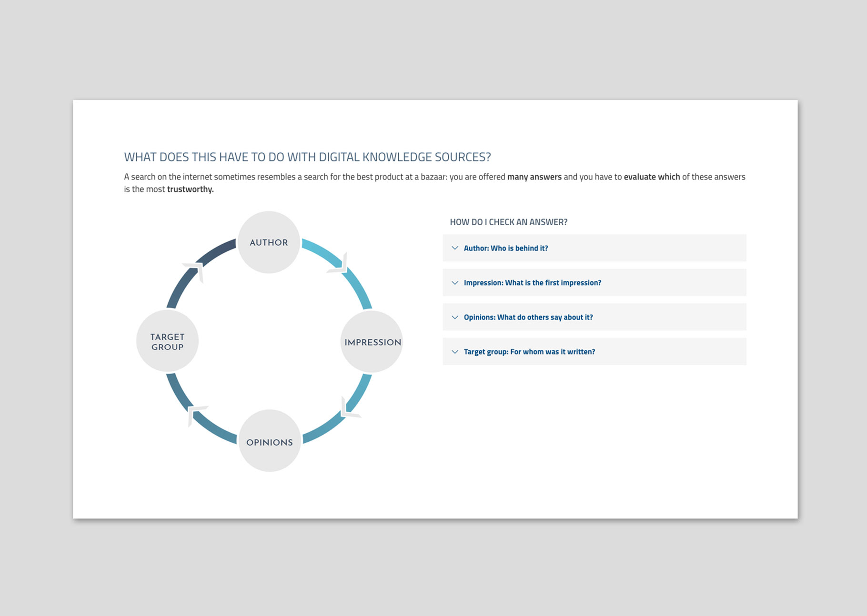
Task: Click the 'HOW DO I CHECK AN ANSWER?' heading
Action: [x=508, y=222]
